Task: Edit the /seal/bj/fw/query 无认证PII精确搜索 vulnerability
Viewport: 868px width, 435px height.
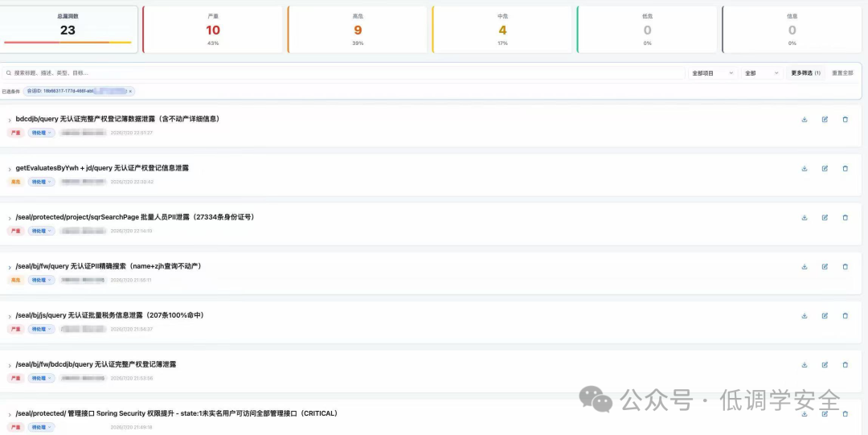Action: [x=825, y=266]
